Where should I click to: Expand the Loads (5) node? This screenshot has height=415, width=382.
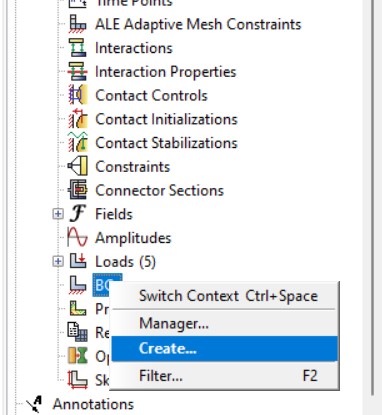(58, 261)
